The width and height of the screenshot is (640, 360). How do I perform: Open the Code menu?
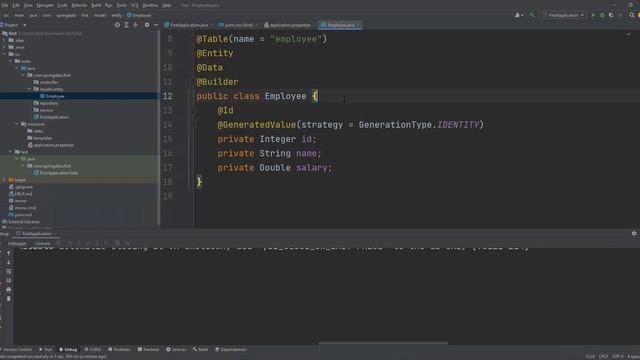[62, 5]
